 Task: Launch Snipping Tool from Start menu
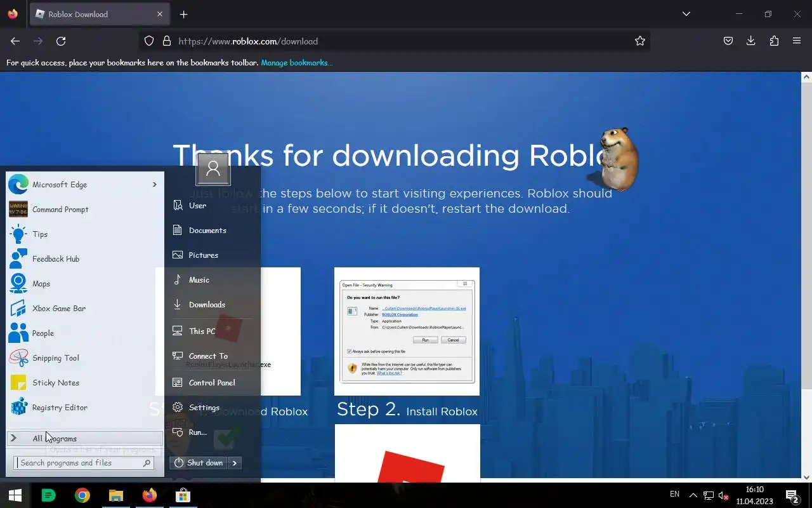tap(84, 358)
